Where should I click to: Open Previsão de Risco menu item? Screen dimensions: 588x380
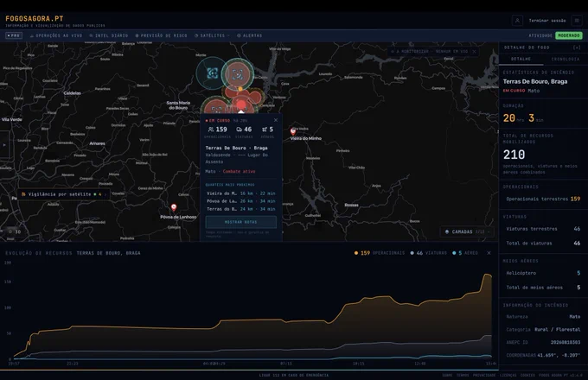[161, 35]
